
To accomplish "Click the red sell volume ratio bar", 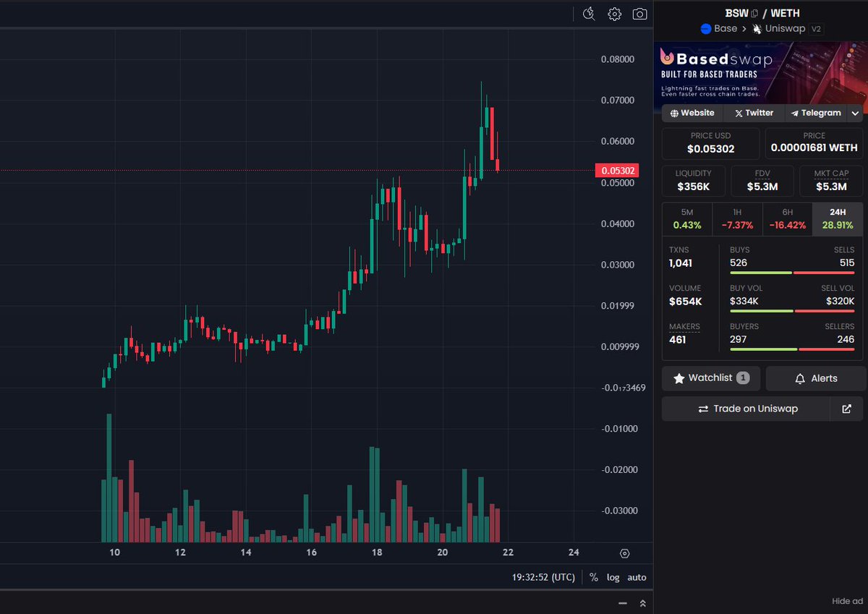I will 825,311.
